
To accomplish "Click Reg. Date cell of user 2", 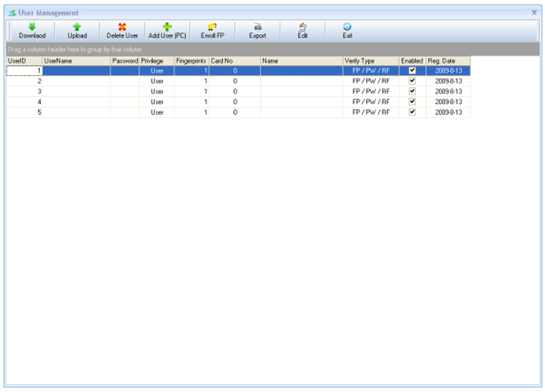I will [x=449, y=81].
